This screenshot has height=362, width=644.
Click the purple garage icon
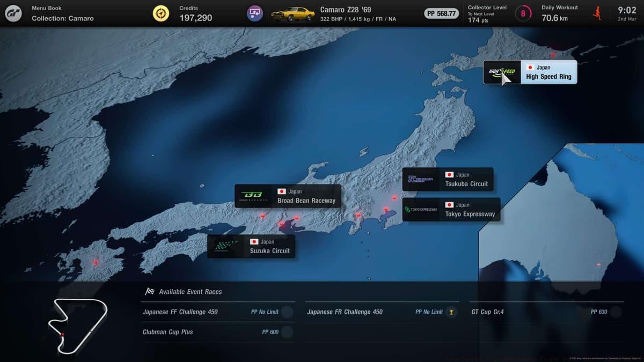[x=255, y=13]
